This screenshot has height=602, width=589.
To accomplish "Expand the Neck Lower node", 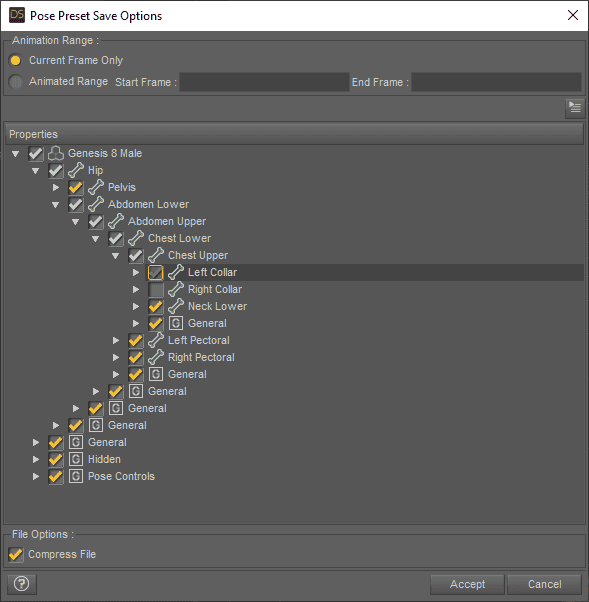I will (x=136, y=306).
